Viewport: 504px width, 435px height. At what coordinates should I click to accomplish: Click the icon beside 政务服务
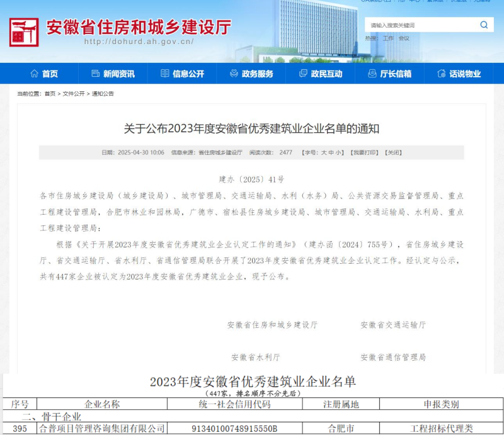point(234,74)
